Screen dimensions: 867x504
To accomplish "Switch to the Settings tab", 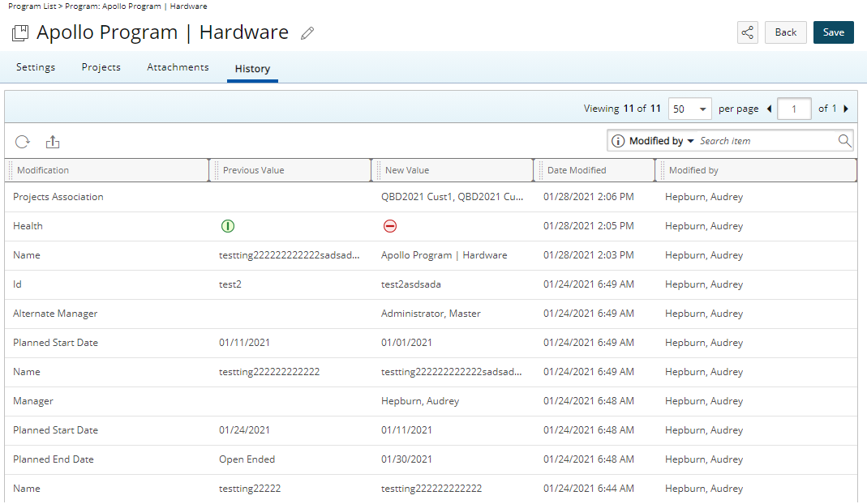I will pos(36,67).
